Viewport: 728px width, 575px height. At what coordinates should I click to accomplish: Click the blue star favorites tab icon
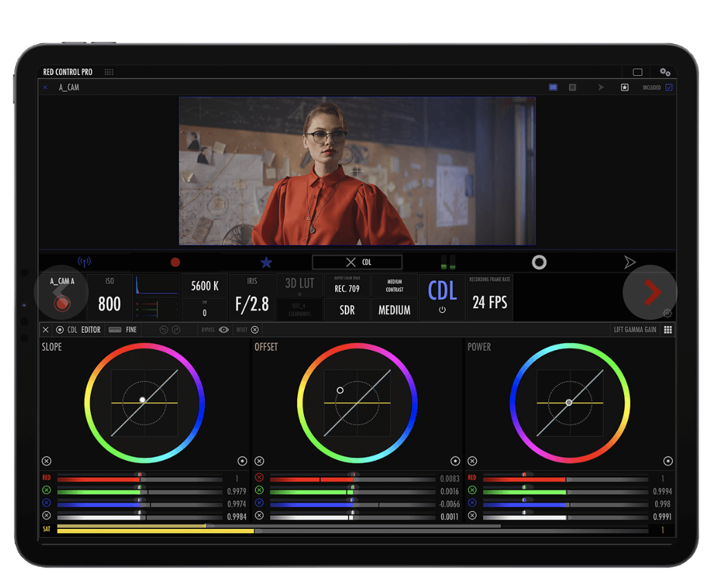[266, 262]
